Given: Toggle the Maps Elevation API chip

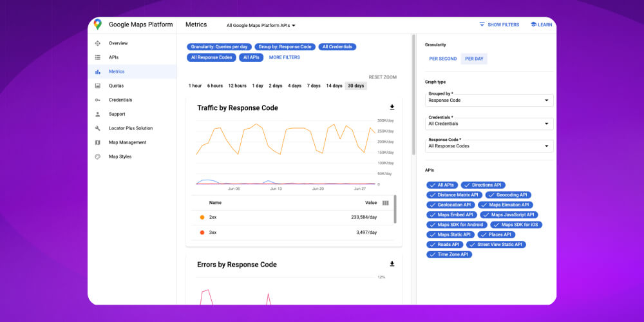Looking at the screenshot, I should 506,205.
